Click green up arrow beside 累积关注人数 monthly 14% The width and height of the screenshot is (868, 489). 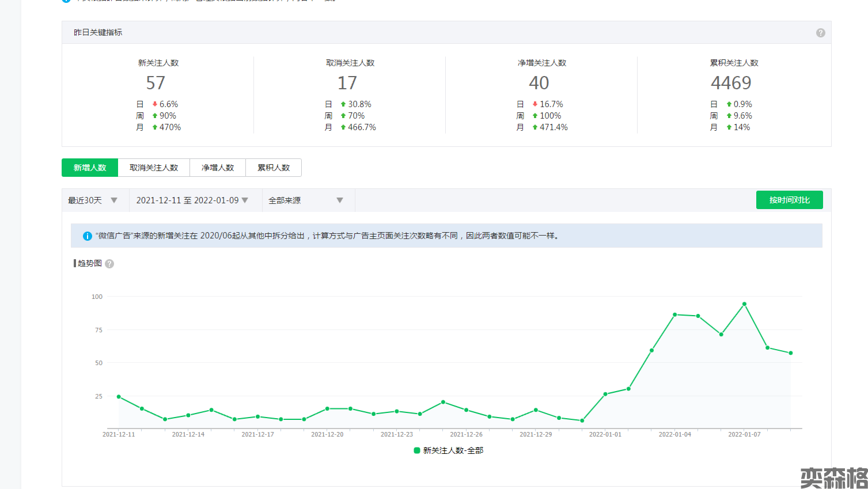(x=729, y=127)
